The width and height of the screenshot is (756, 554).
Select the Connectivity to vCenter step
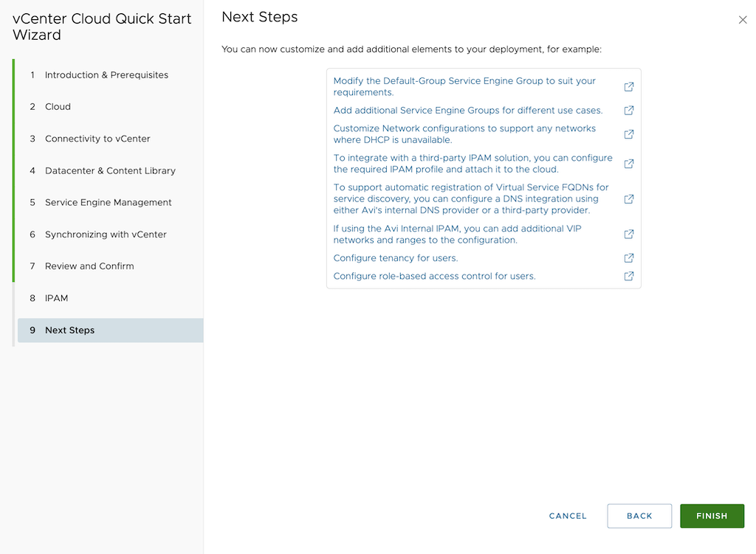pyautogui.click(x=97, y=139)
